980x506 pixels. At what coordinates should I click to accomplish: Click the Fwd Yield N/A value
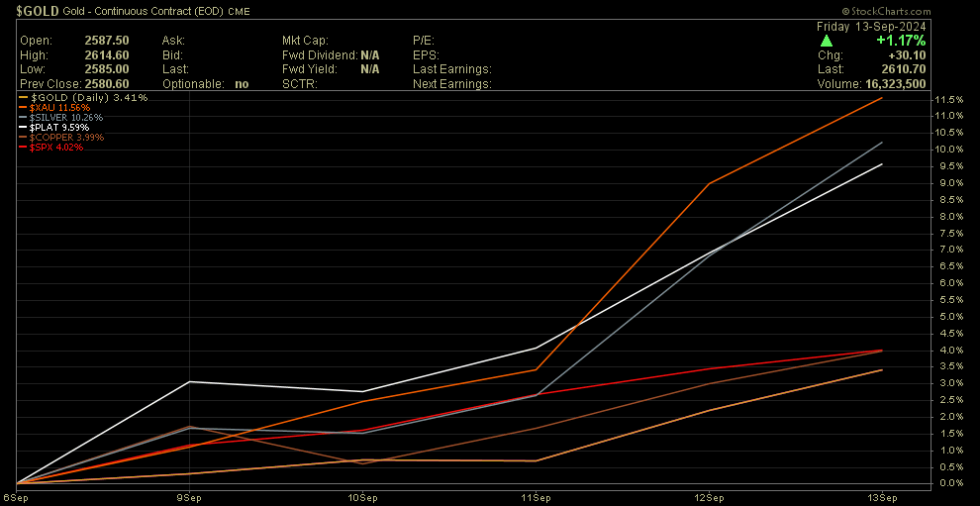click(370, 68)
